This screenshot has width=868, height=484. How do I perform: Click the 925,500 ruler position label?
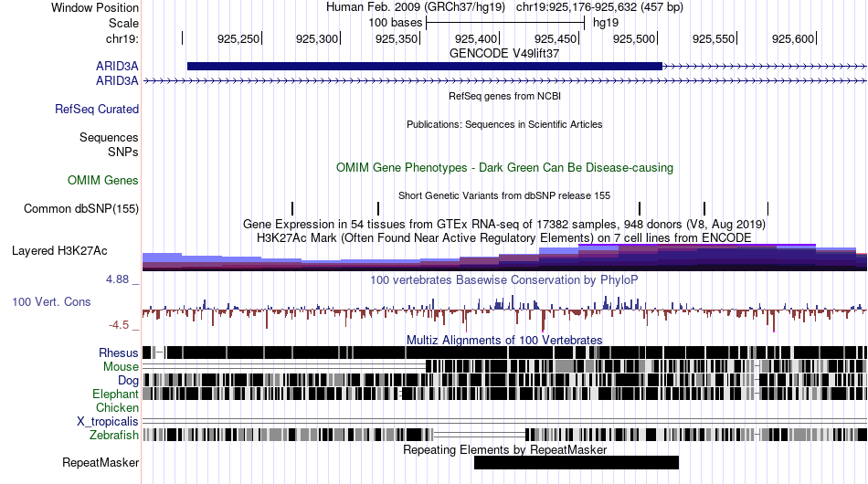point(634,38)
